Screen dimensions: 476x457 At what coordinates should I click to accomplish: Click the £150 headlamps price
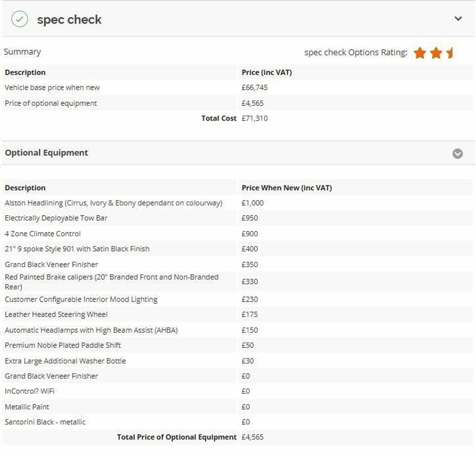pos(250,330)
